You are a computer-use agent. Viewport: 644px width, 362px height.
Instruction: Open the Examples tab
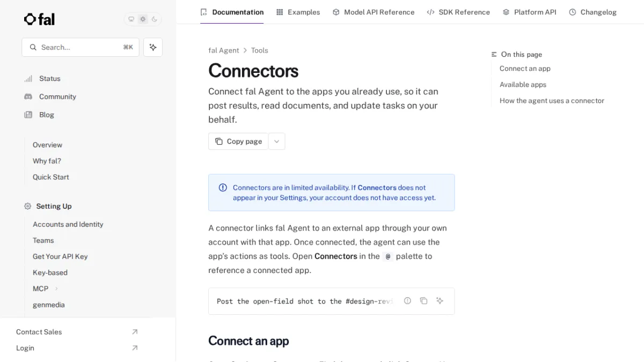pos(298,12)
